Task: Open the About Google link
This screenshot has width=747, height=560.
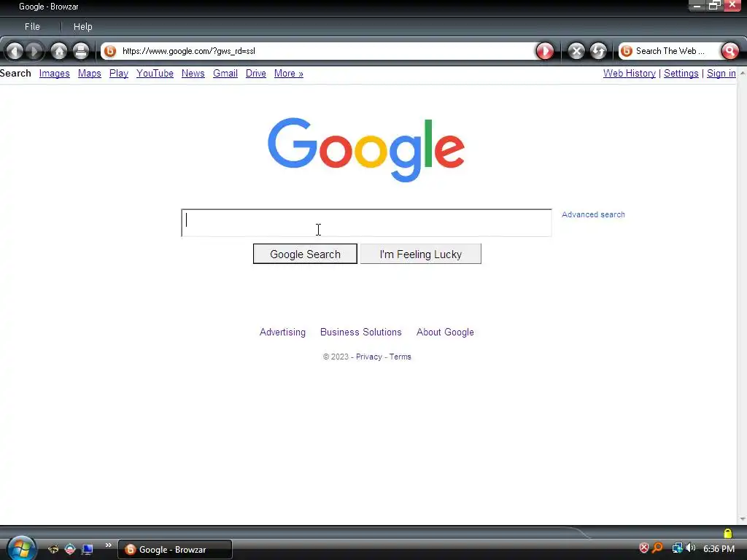Action: [445, 332]
